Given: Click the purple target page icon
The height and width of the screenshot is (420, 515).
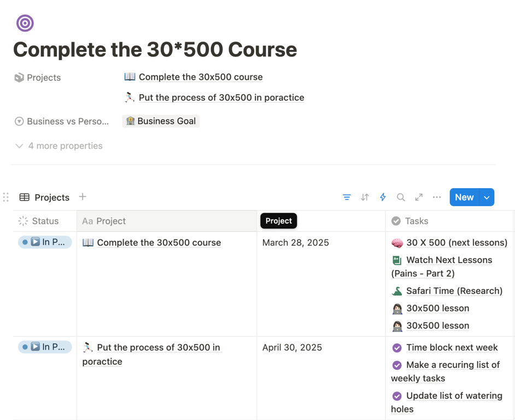Looking at the screenshot, I should coord(25,23).
